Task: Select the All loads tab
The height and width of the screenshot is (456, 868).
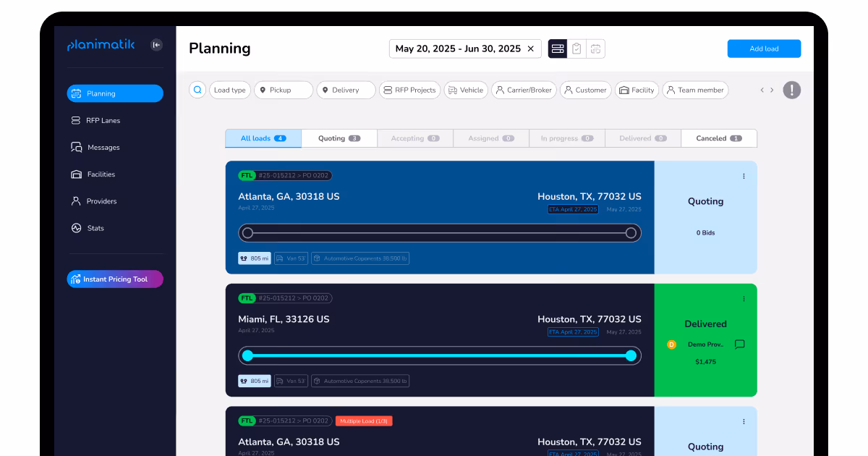Action: pyautogui.click(x=263, y=138)
